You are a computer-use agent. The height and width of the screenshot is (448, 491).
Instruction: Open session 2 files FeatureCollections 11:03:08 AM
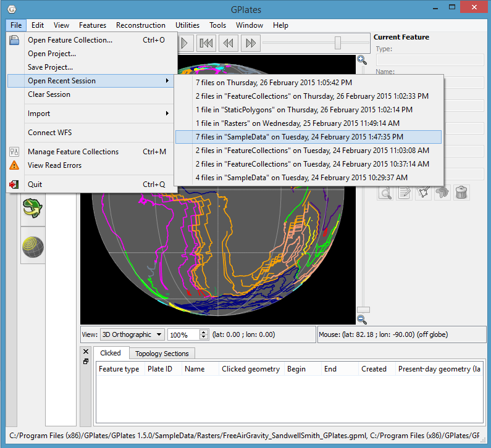point(308,151)
